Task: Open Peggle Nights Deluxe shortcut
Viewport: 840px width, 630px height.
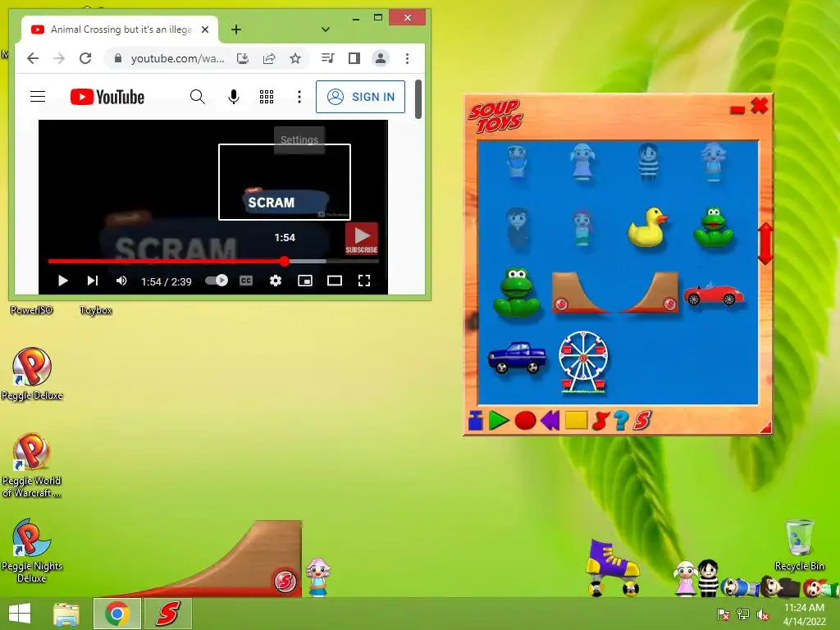Action: tap(32, 550)
